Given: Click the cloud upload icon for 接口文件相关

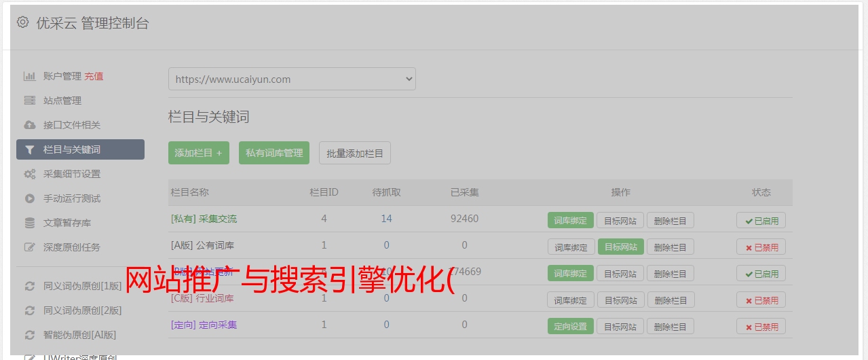Looking at the screenshot, I should pyautogui.click(x=29, y=125).
